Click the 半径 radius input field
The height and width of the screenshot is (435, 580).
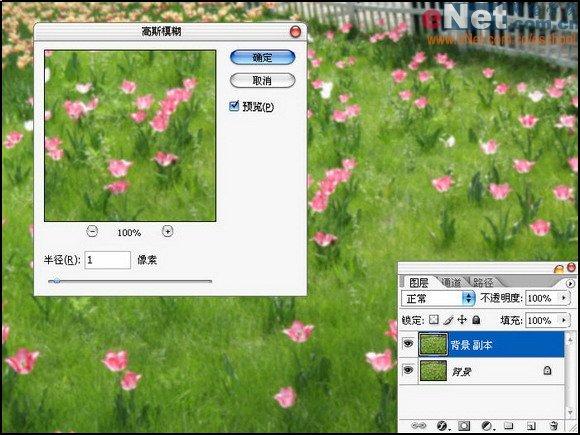click(108, 260)
